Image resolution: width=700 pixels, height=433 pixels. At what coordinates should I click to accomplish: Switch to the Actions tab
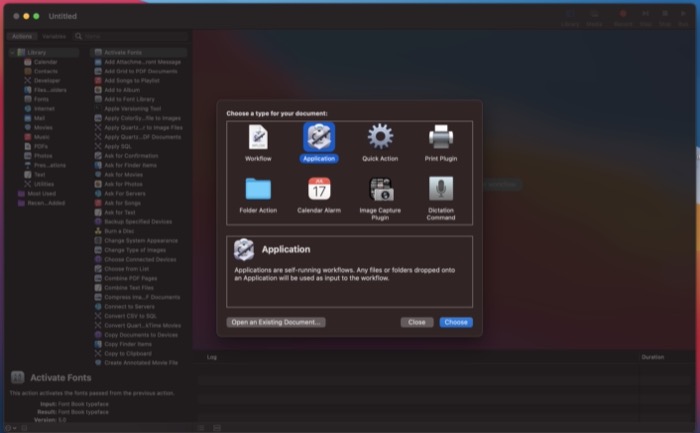point(22,37)
